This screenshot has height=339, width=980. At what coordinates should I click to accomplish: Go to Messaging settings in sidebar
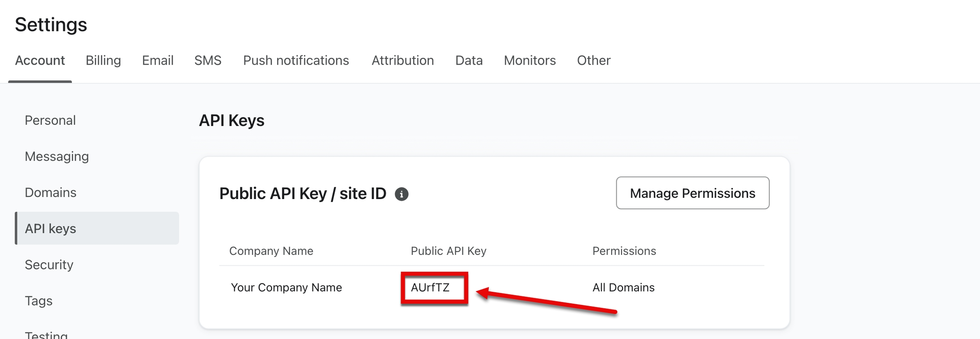click(57, 157)
